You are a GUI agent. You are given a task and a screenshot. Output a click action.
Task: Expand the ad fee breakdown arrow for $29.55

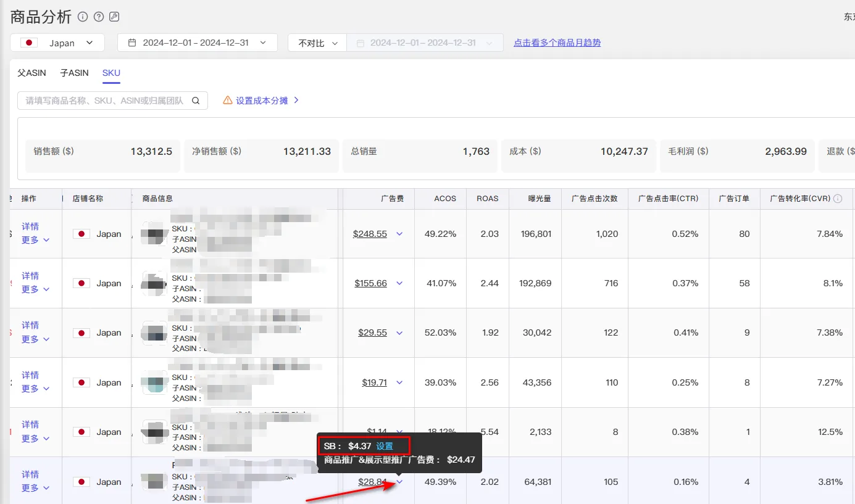399,333
